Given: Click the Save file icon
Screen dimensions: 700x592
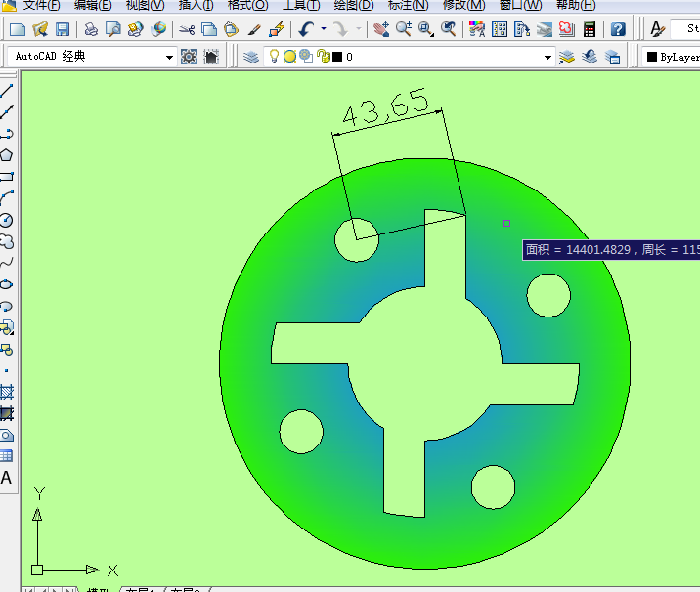Looking at the screenshot, I should [62, 29].
